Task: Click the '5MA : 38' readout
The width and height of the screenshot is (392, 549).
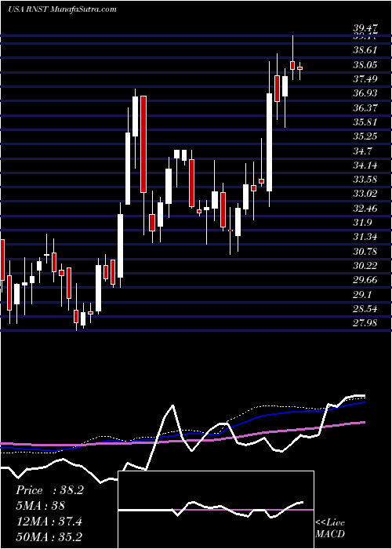Action: pos(41,506)
